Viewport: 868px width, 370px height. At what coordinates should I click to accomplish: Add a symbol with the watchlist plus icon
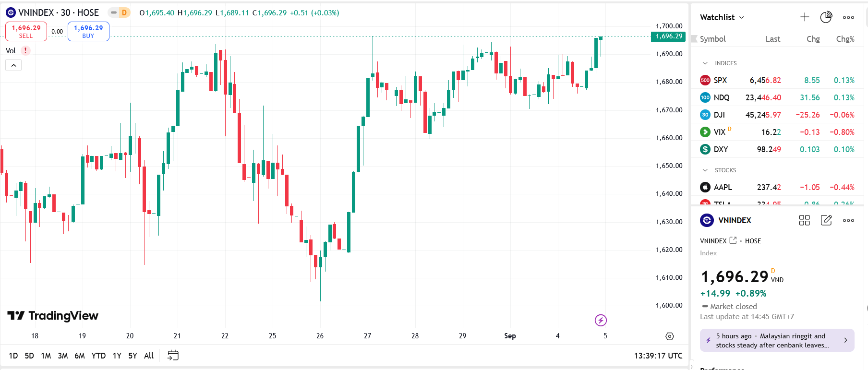click(x=805, y=17)
